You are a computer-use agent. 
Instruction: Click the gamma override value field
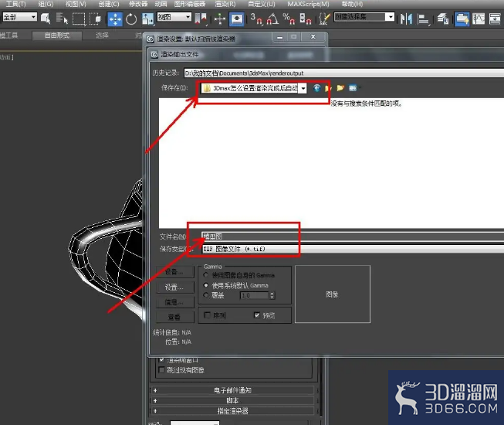(x=254, y=295)
